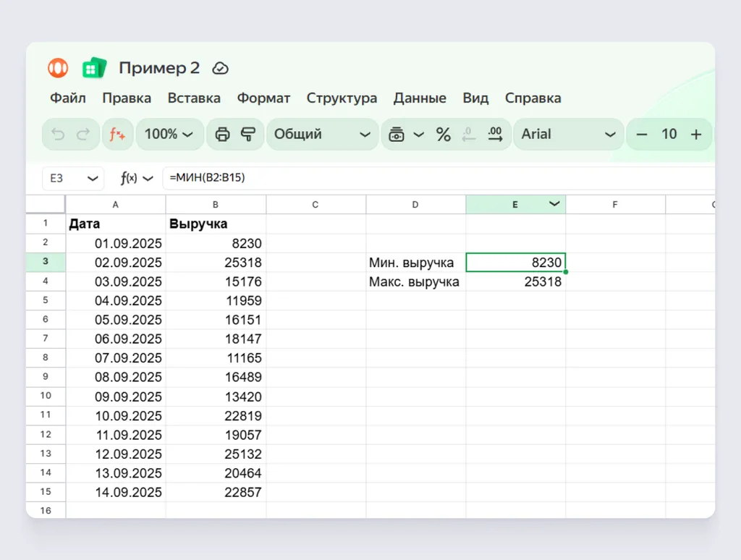The width and height of the screenshot is (741, 560).
Task: Open the 100% zoom dropdown
Action: tap(169, 135)
